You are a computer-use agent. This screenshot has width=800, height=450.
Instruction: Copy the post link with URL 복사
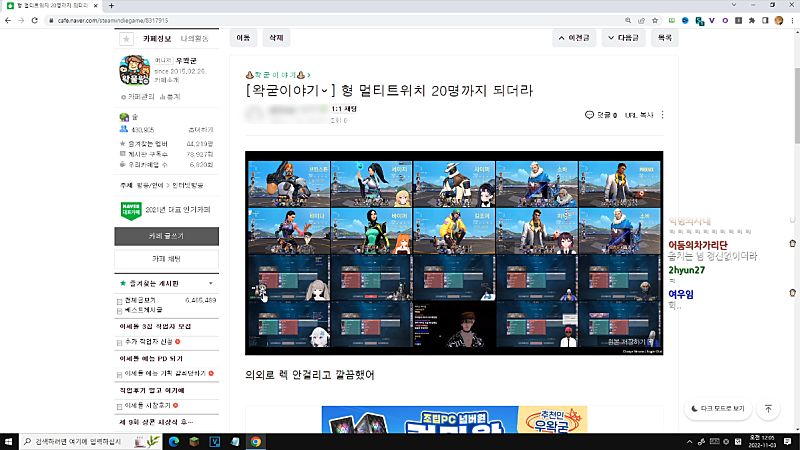[639, 115]
